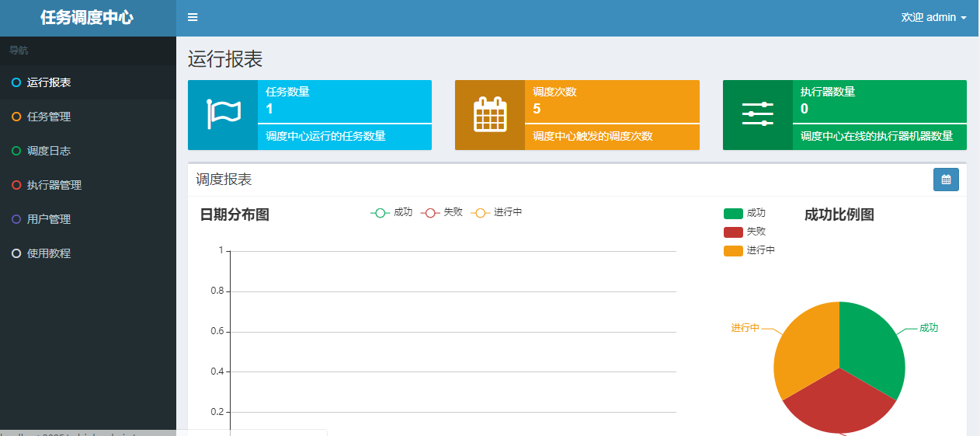Click 调度中心运行的任务数量 description

325,136
